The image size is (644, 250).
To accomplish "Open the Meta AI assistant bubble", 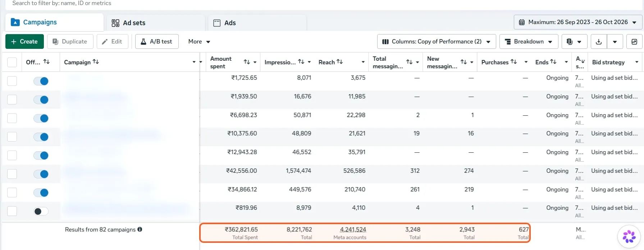I will coord(629,237).
